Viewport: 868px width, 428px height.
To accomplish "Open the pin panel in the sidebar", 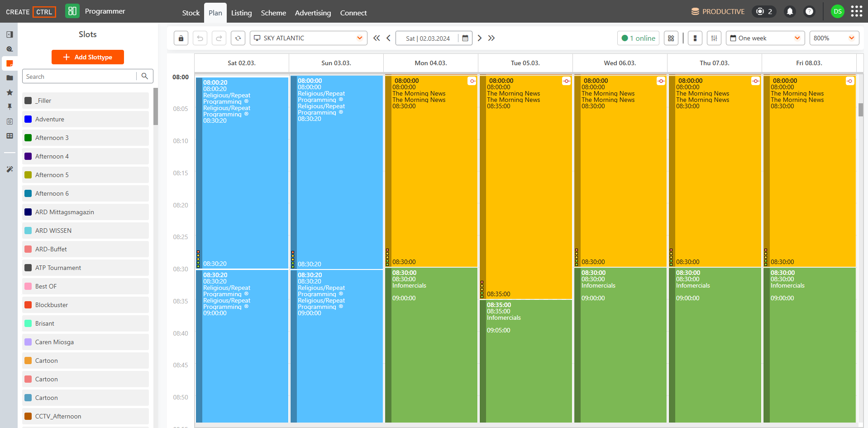I will 10,107.
